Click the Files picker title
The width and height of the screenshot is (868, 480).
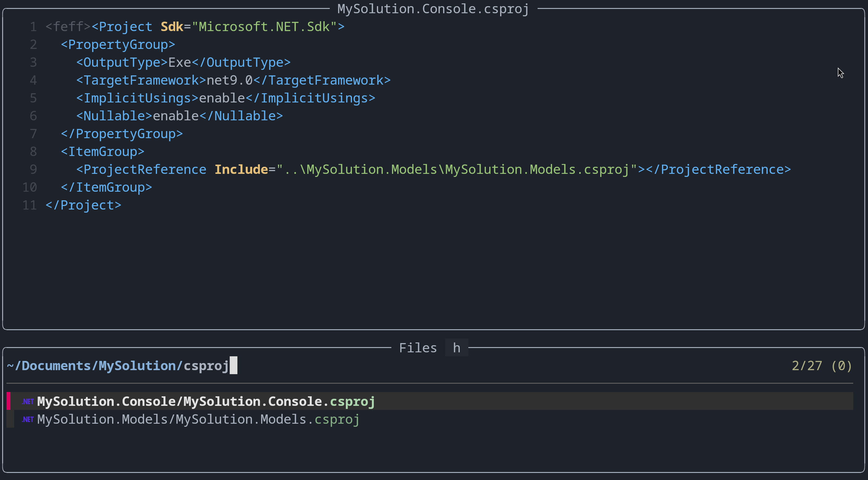tap(418, 348)
